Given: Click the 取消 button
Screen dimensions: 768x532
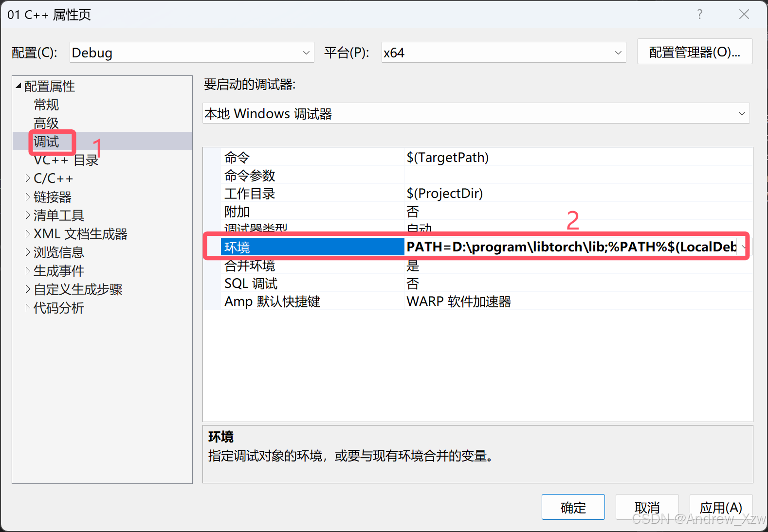Looking at the screenshot, I should (647, 507).
